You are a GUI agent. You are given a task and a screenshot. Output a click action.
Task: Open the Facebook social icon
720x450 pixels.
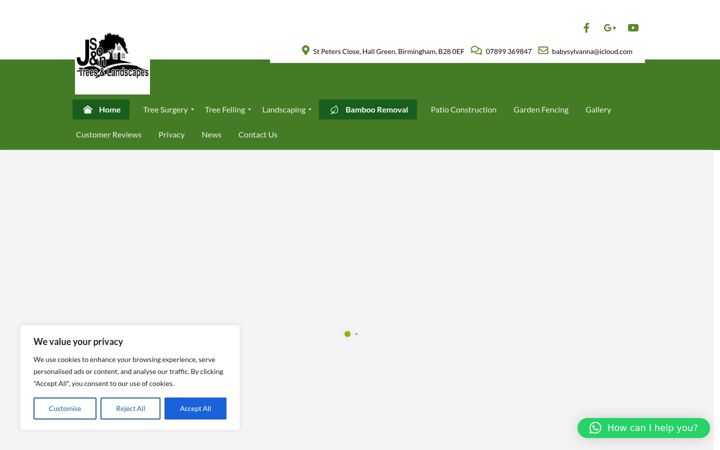(586, 28)
